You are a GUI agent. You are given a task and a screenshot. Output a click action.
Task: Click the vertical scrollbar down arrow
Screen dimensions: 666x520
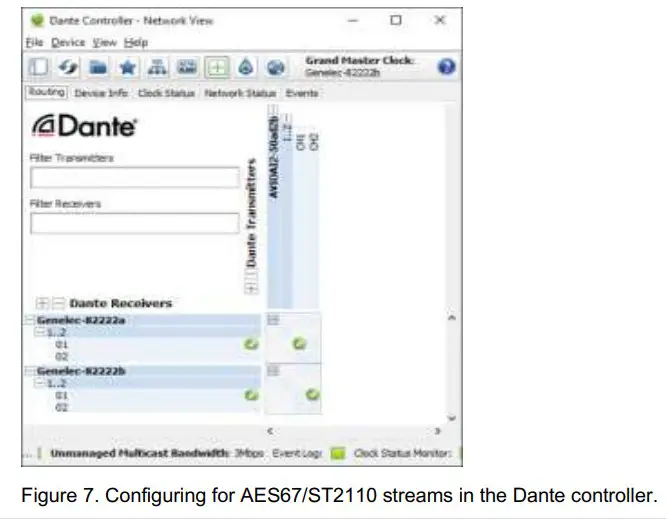coord(452,418)
